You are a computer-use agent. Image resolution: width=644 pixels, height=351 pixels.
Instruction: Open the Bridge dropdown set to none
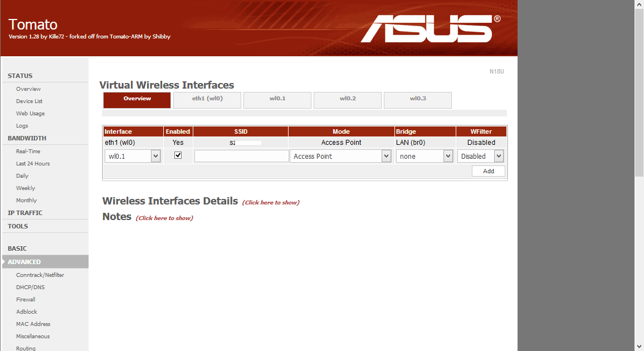coord(425,156)
